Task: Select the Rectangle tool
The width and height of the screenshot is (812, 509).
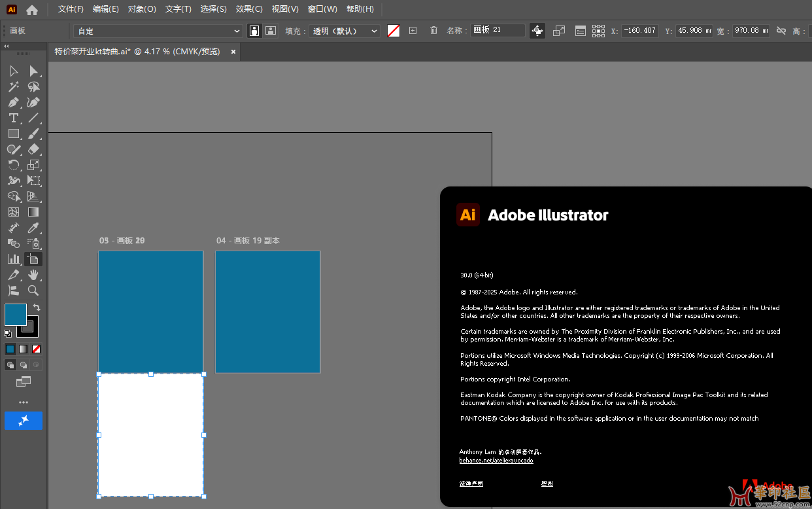Action: (13, 133)
